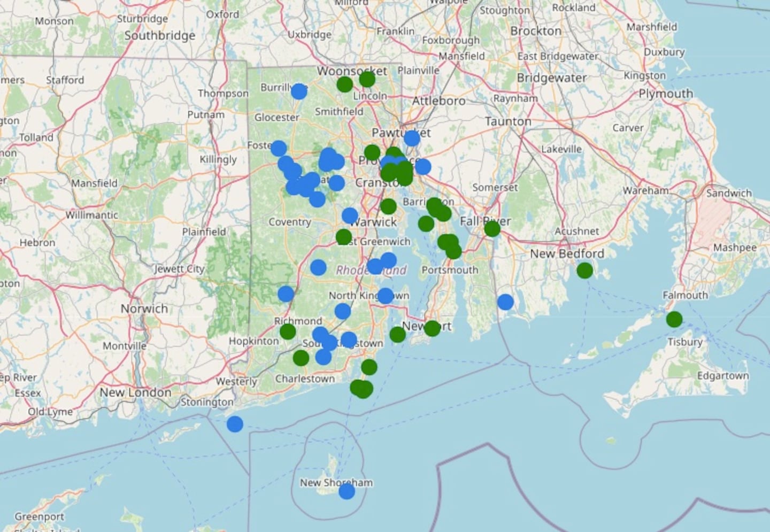Click the blue offshore marker south of Stonington
This screenshot has width=770, height=532.
(235, 424)
